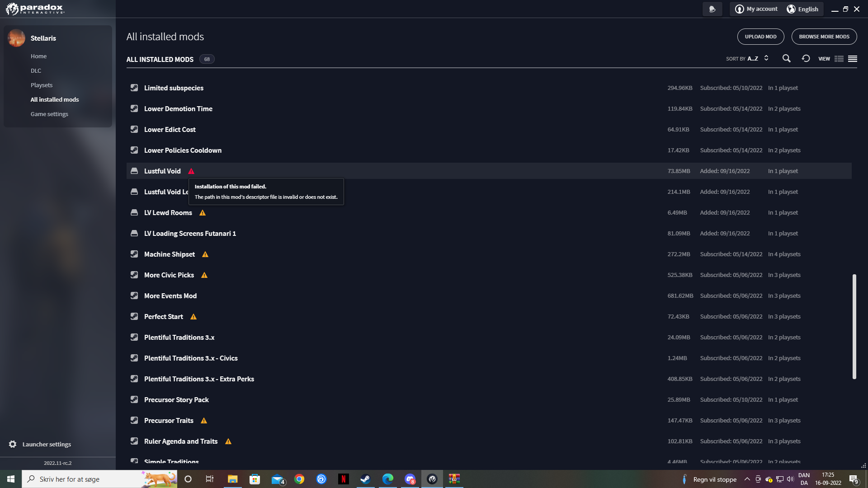Image resolution: width=868 pixels, height=488 pixels.
Task: Click the Paradox Interactive logo
Action: tap(35, 9)
